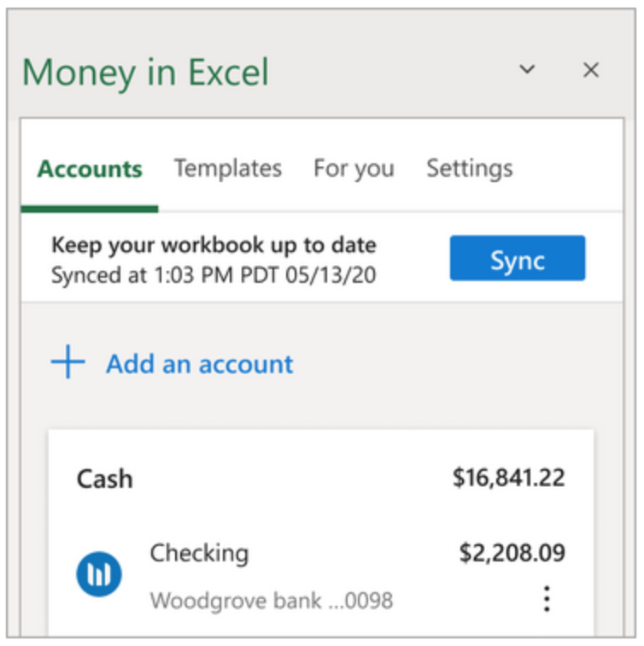Switch to the Accounts tab
This screenshot has height=646, width=644.
(x=90, y=169)
